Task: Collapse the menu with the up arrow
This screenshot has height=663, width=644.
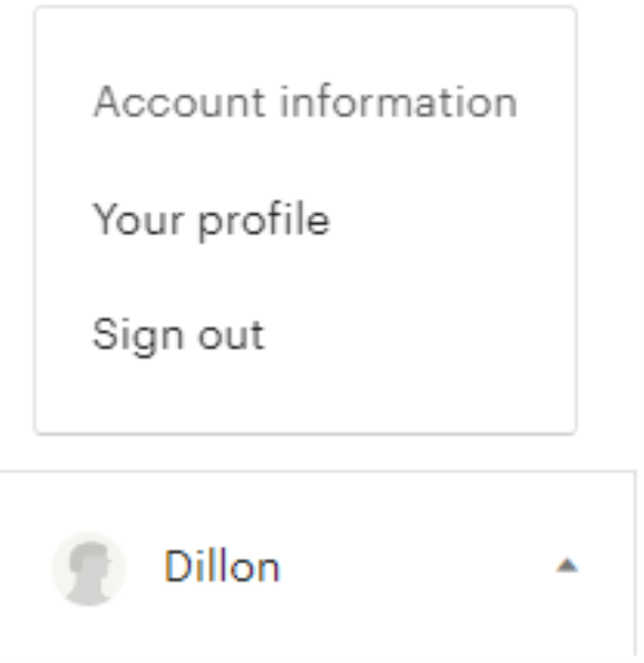Action: (x=567, y=565)
